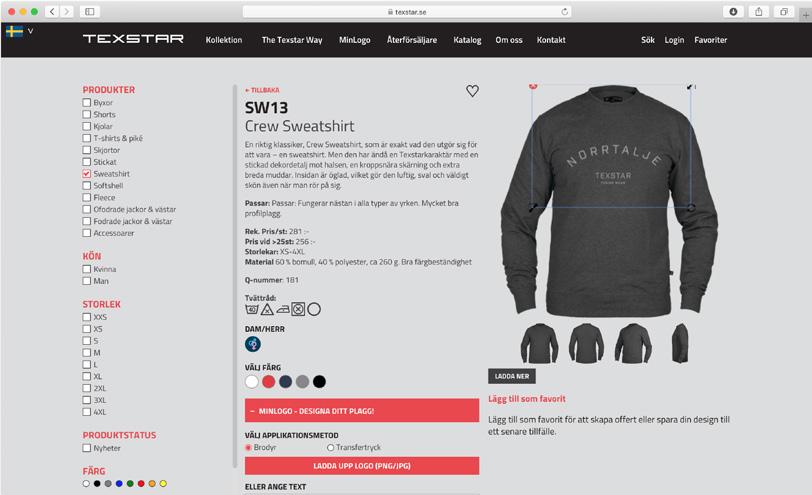Uncheck the Sweatshirt product filter
812x495 pixels.
[x=86, y=173]
